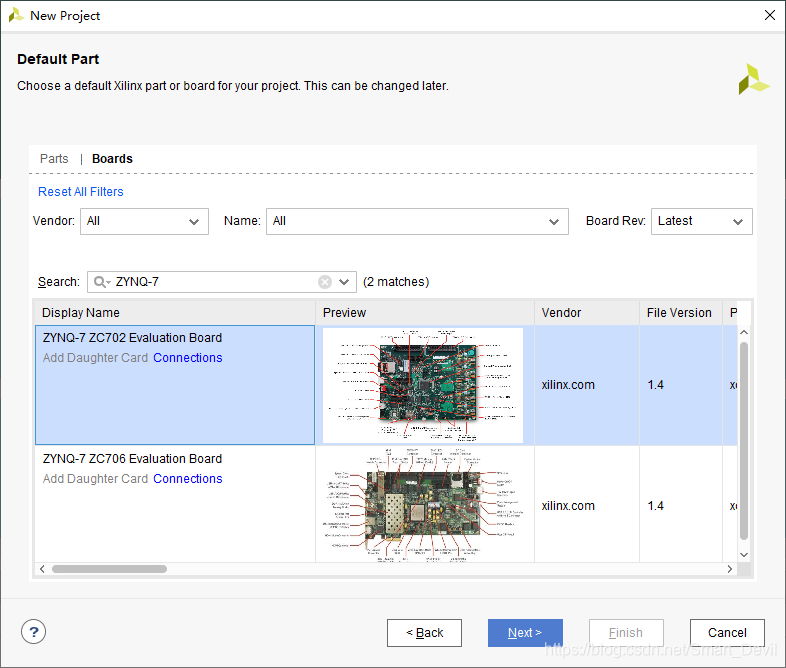Open Connections link for ZC702 board

[188, 358]
